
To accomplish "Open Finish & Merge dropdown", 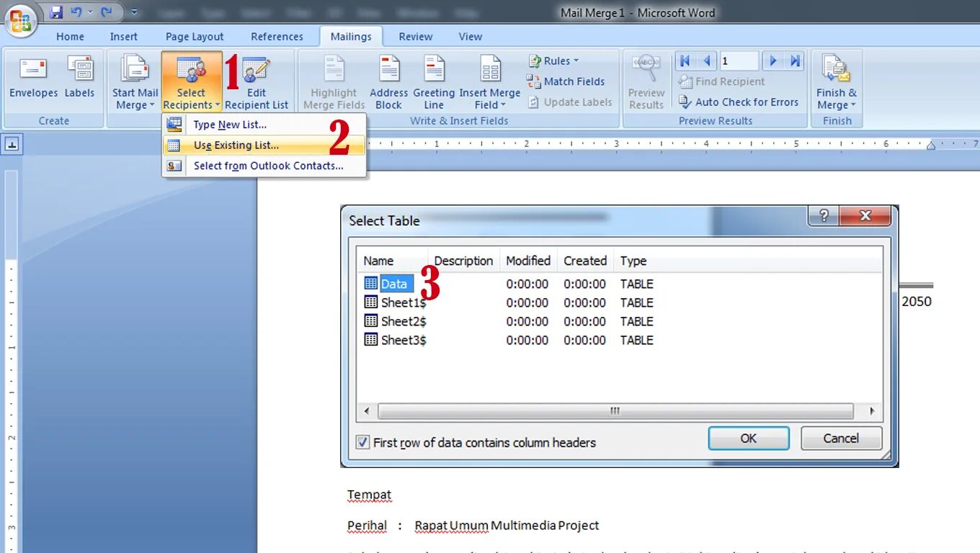I will pos(837,82).
